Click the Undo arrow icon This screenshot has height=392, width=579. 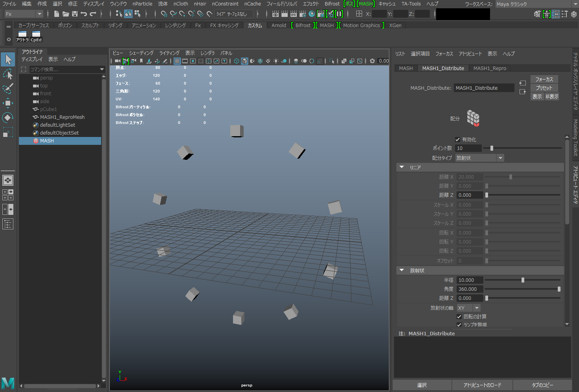[84, 14]
